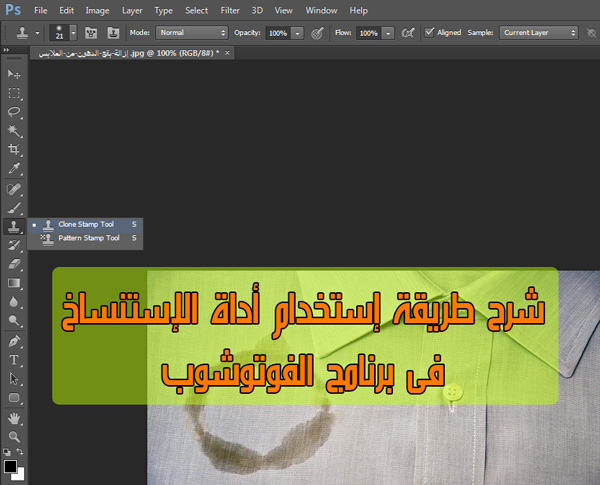Open the Select menu
Image resolution: width=600 pixels, height=485 pixels.
pos(196,11)
